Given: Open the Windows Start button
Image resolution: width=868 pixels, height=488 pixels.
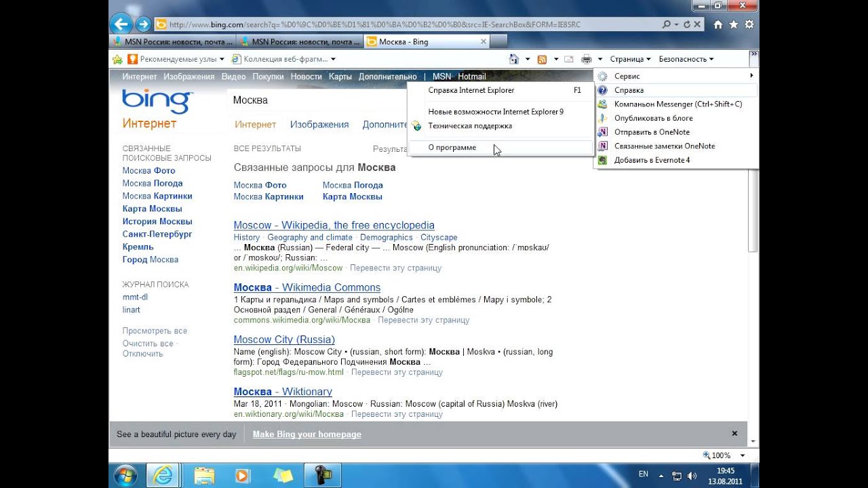Looking at the screenshot, I should 125,475.
